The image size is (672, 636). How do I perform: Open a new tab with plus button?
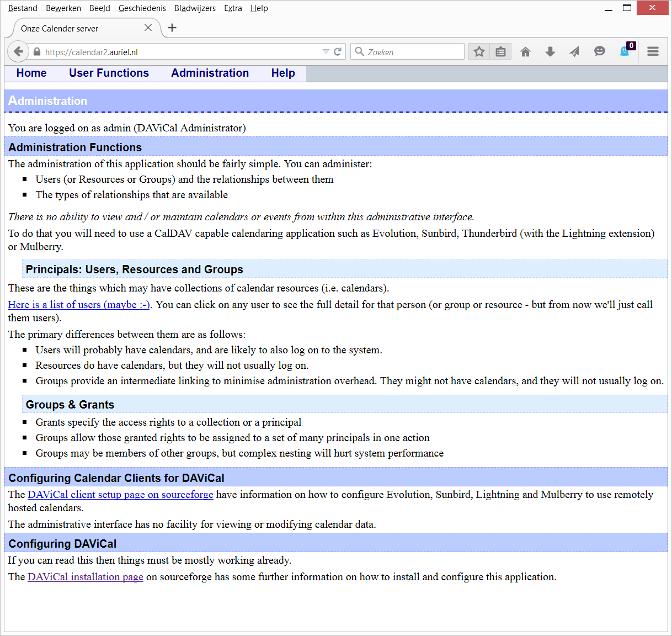pos(172,28)
